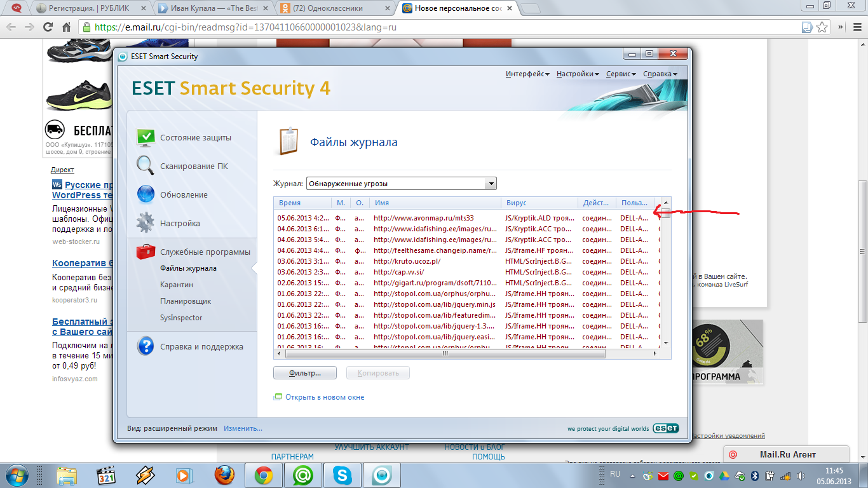Open the Mail.Ru Агент popup bar

pos(786,454)
